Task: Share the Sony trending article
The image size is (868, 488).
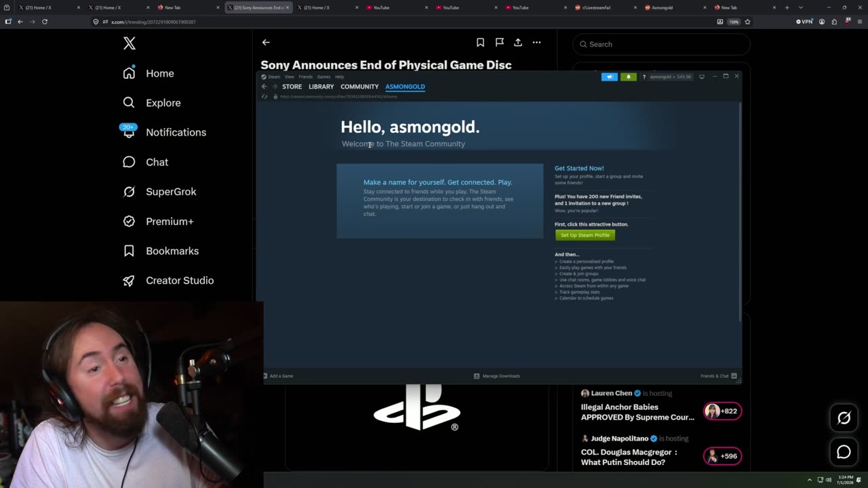Action: (x=518, y=42)
